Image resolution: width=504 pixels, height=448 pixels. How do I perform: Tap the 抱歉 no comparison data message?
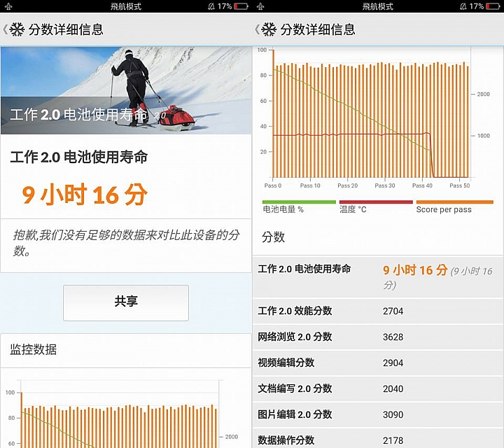coord(126,243)
